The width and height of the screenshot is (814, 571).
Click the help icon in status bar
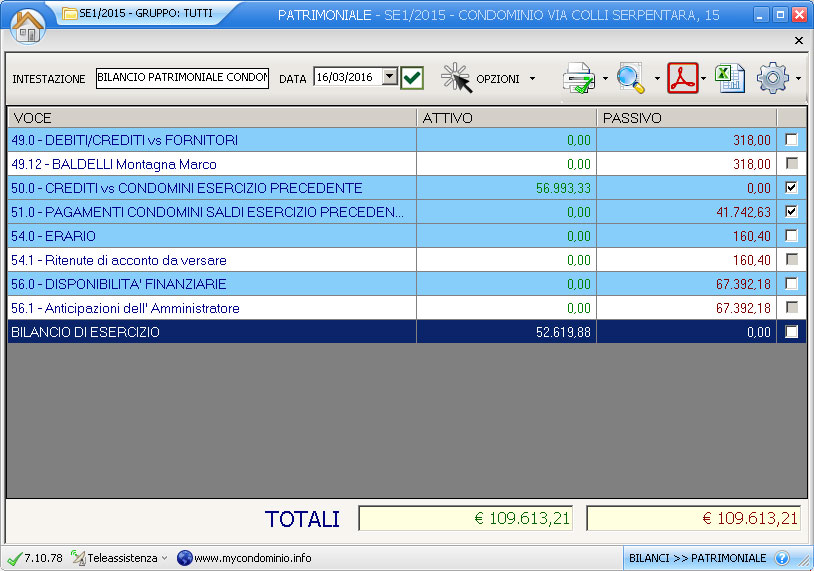tap(782, 558)
